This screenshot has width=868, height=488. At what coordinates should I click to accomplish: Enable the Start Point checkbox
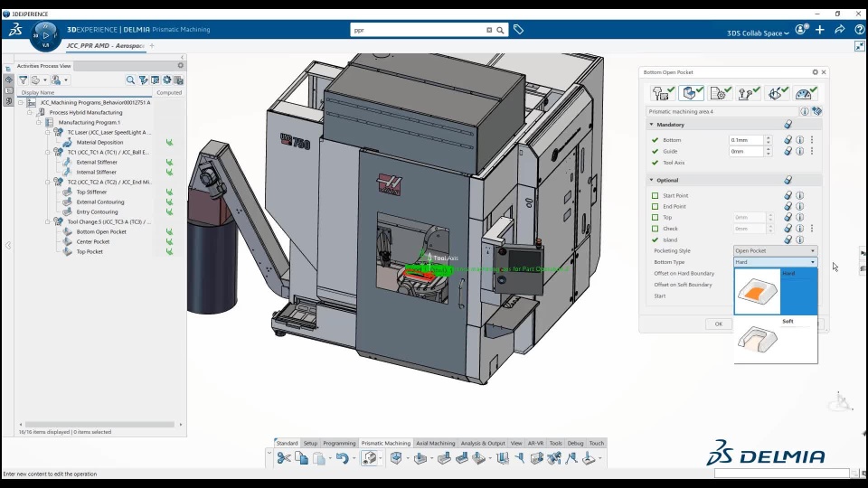[656, 195]
